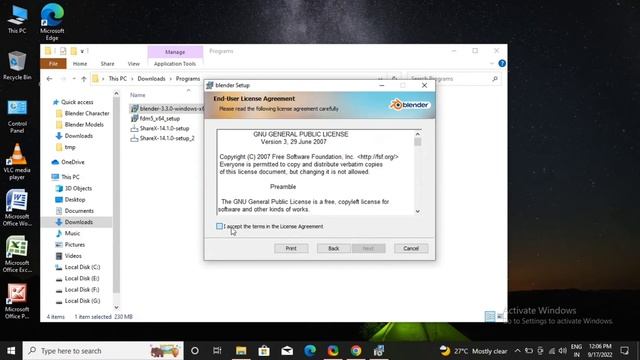The height and width of the screenshot is (360, 640).
Task: Select the fdm5_x64_setup file
Action: (155, 118)
